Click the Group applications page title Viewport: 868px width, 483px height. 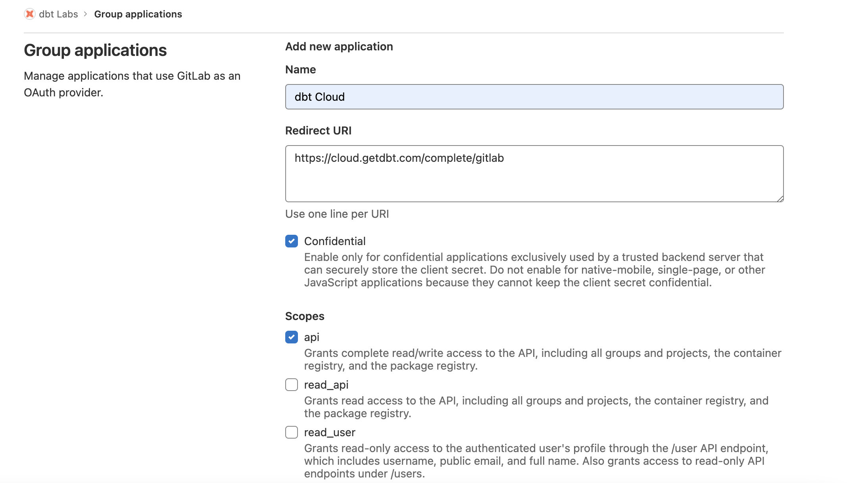click(x=96, y=51)
